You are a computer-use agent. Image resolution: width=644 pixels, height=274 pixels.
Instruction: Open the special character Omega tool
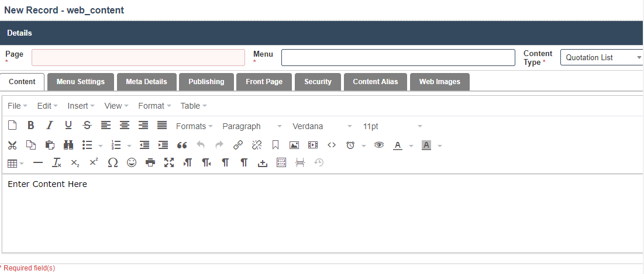[x=113, y=163]
